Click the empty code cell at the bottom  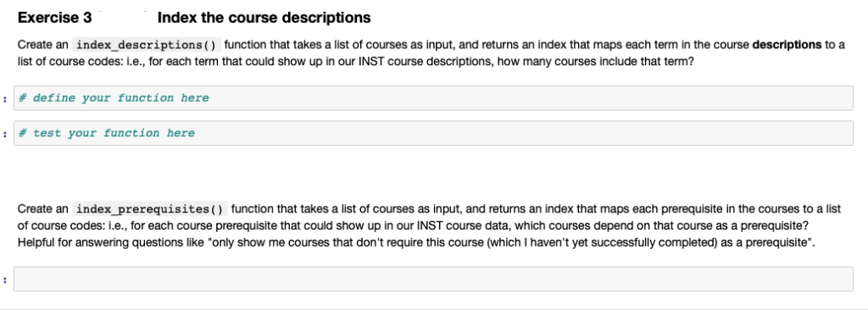point(433,279)
